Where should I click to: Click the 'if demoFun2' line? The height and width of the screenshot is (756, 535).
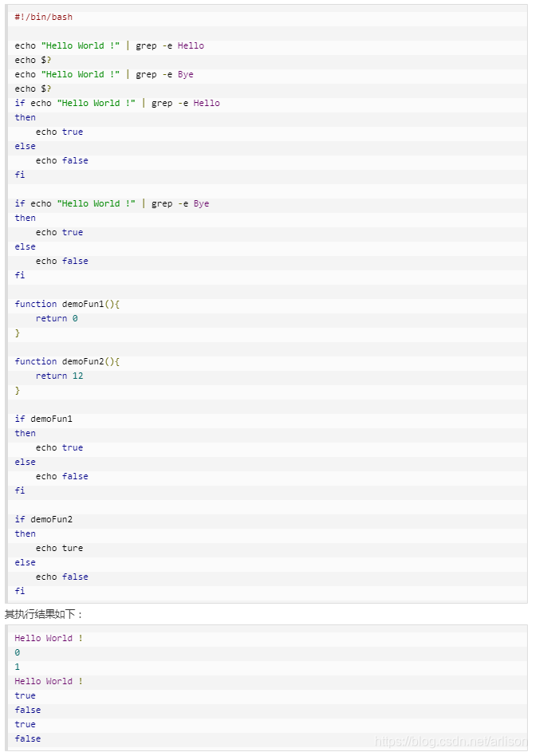(x=43, y=519)
